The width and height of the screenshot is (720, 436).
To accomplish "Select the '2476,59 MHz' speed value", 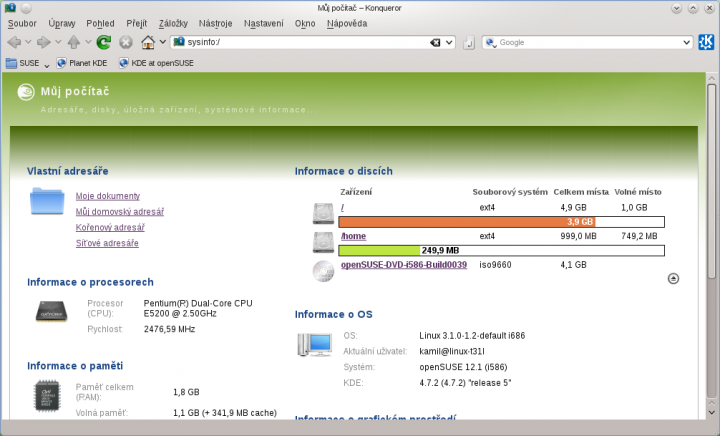I will click(169, 329).
